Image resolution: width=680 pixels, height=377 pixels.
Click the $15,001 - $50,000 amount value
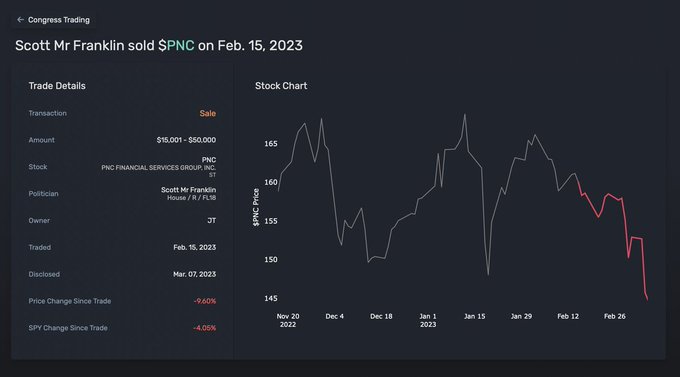[186, 140]
